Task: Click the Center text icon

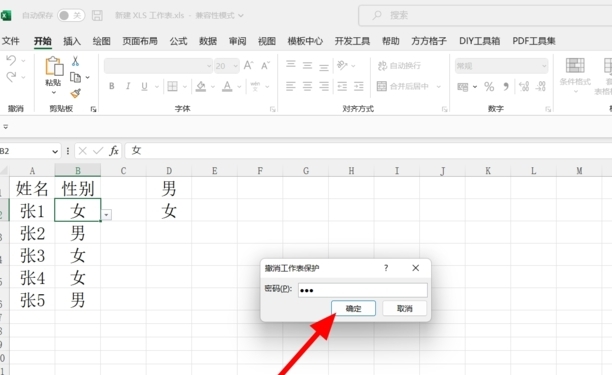Action: tap(308, 86)
